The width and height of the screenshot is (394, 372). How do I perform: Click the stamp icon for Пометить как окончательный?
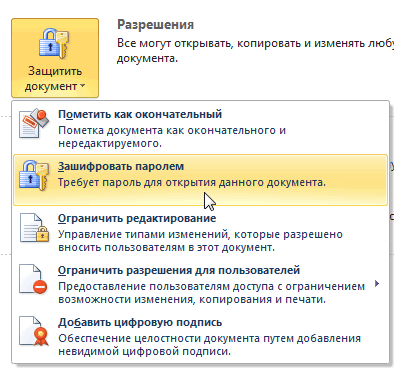tap(34, 123)
